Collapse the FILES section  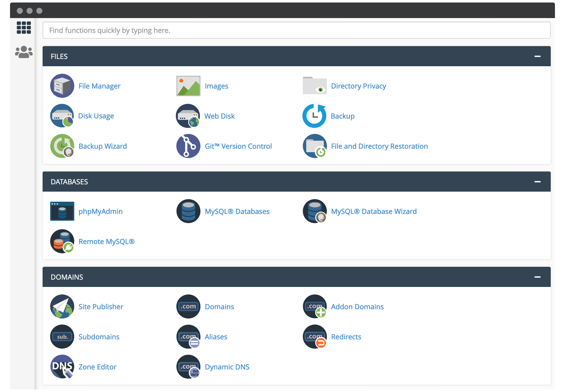tap(537, 56)
